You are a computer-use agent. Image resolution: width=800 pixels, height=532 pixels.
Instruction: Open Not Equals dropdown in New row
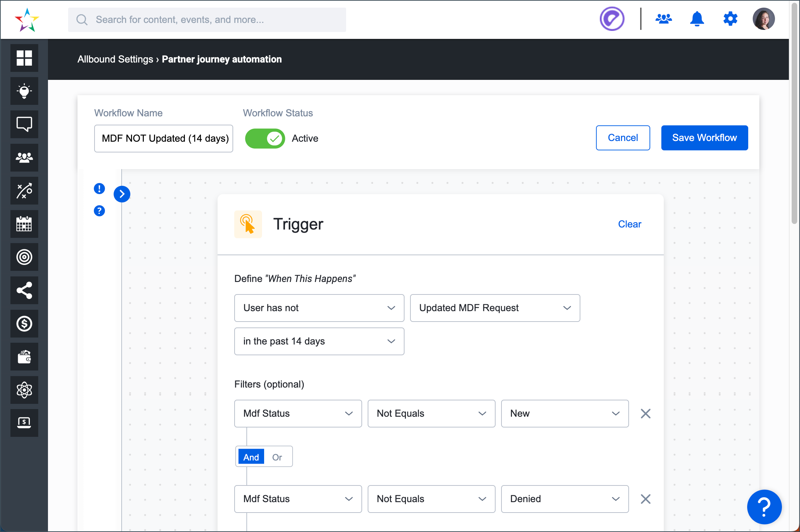click(x=431, y=414)
